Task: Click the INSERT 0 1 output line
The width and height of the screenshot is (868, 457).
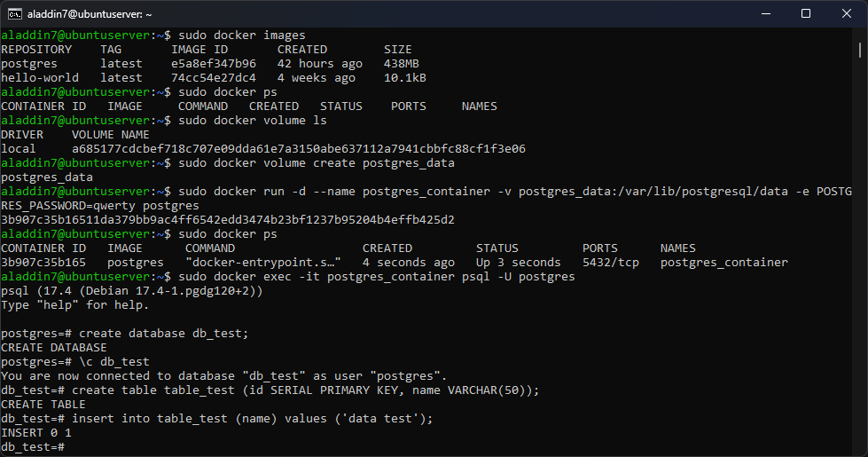Action: (36, 433)
